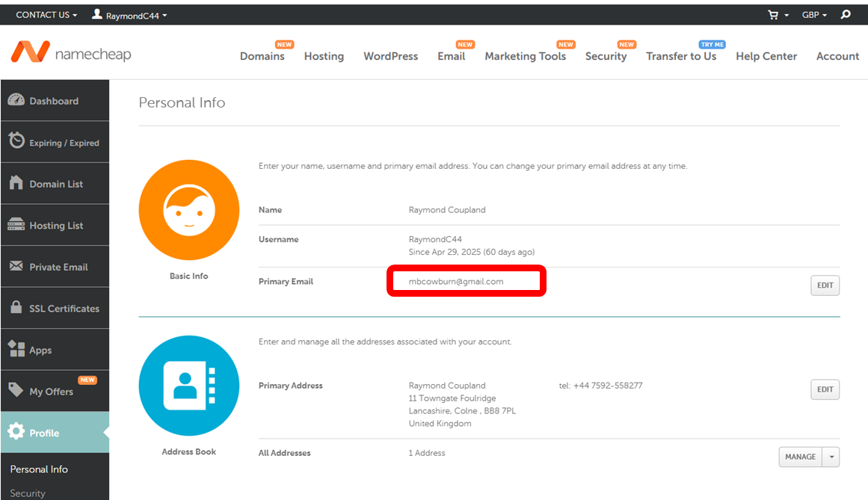868x500 pixels.
Task: Expand the CONTACT US dropdown
Action: (x=46, y=15)
